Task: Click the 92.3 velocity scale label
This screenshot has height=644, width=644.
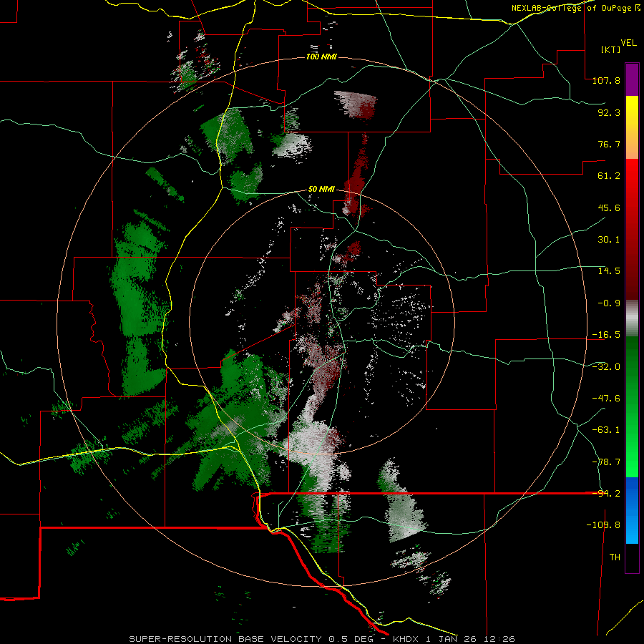Action: pyautogui.click(x=609, y=112)
